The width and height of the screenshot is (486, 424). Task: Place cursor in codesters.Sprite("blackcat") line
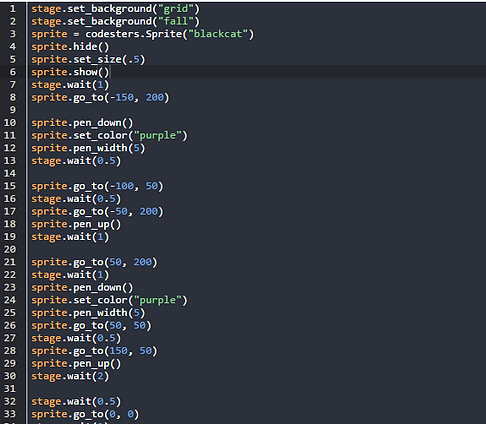click(143, 34)
